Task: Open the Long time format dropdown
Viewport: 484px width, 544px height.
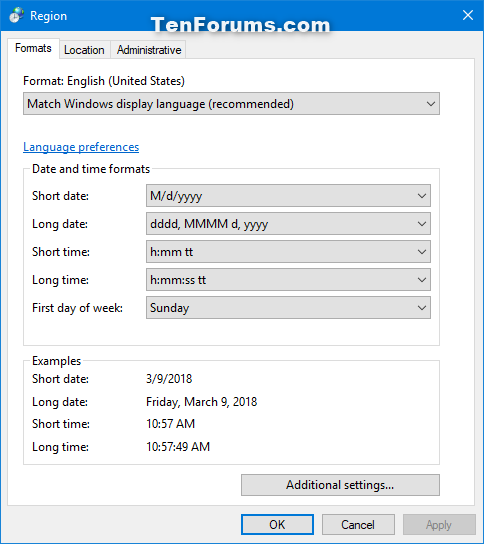Action: click(288, 280)
